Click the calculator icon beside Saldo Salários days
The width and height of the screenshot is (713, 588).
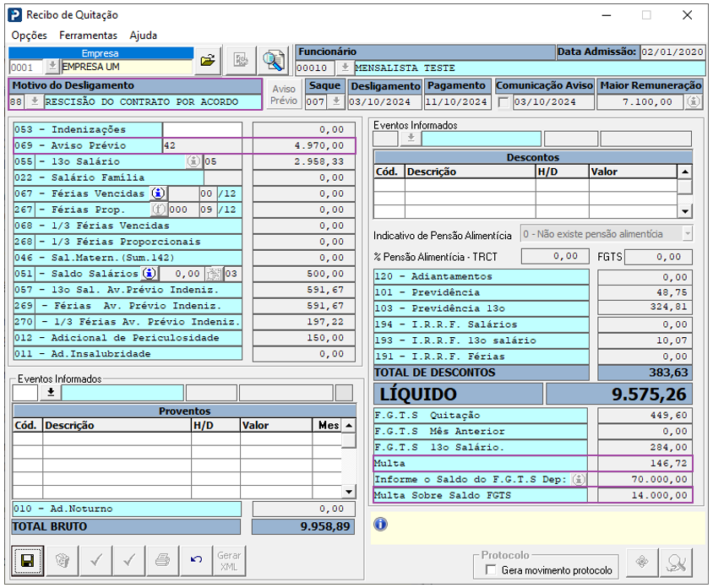(215, 274)
